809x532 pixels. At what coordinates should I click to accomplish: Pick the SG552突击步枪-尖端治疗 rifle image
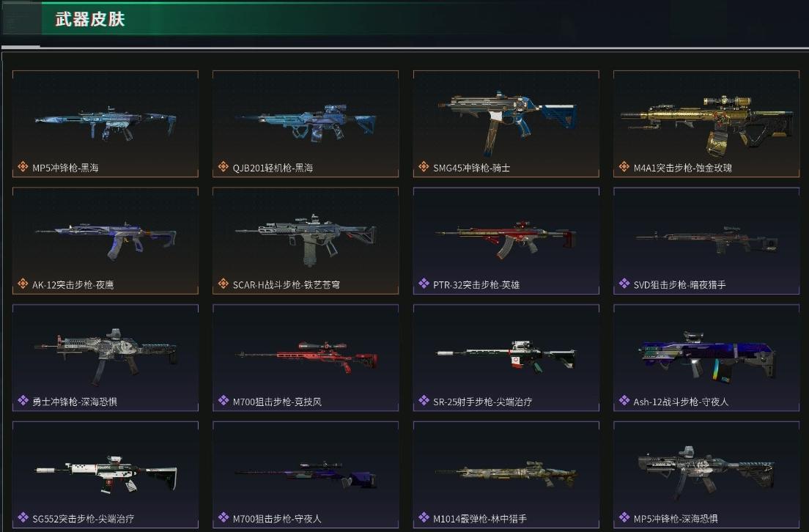coord(106,473)
